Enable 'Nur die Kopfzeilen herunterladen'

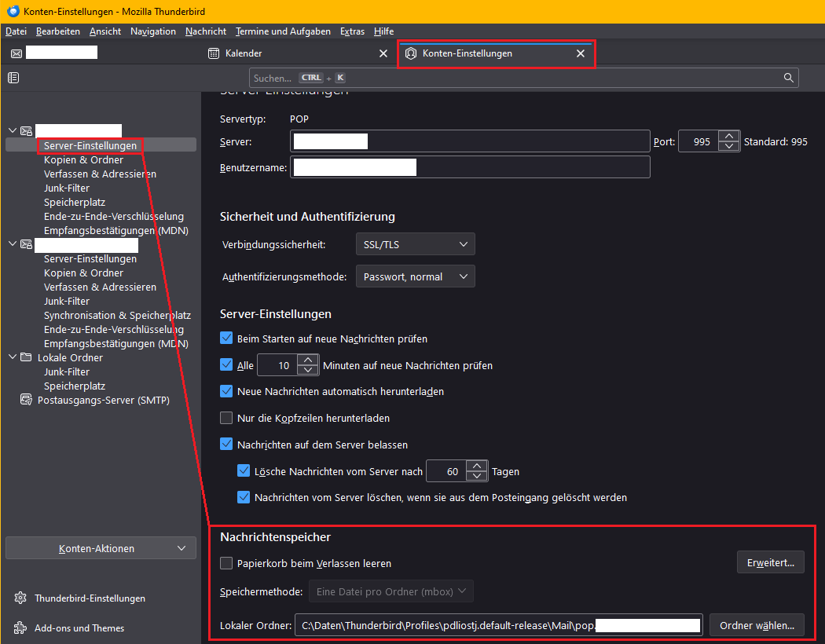227,418
